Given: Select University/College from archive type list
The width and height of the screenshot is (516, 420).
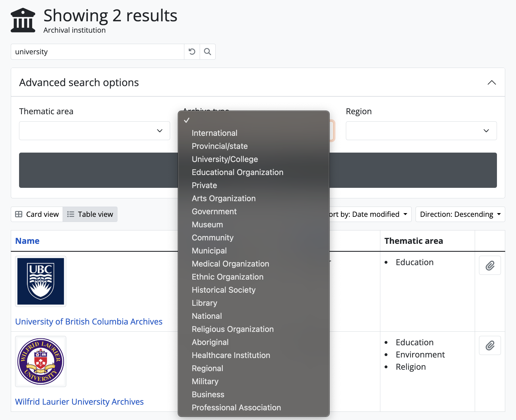Looking at the screenshot, I should pos(225,159).
